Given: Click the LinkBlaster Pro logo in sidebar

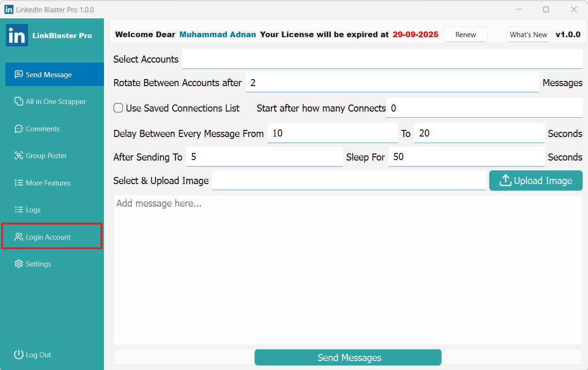Looking at the screenshot, I should pyautogui.click(x=17, y=36).
